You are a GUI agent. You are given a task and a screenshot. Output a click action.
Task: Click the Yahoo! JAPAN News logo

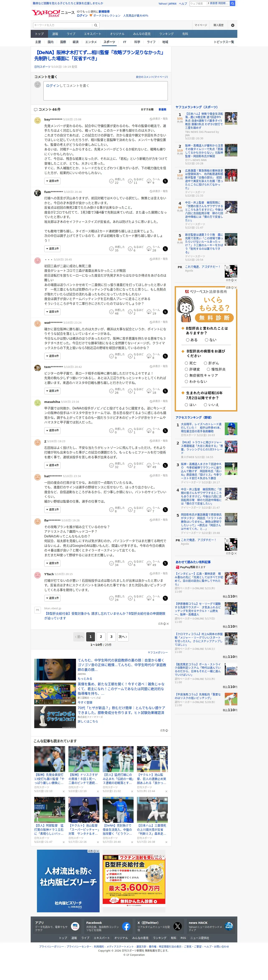tap(53, 13)
